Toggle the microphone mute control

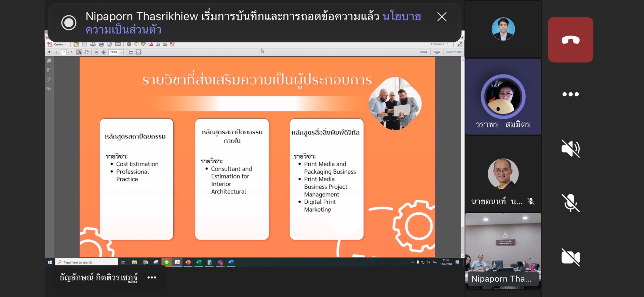pyautogui.click(x=571, y=203)
